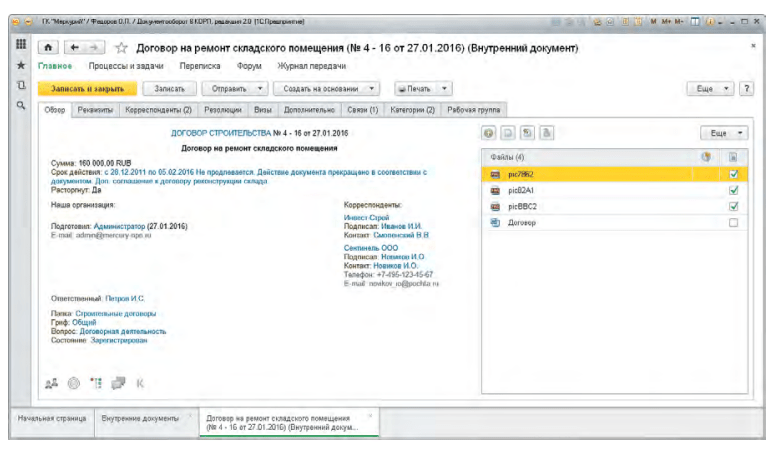Go back with the left arrow
The width and height of the screenshot is (775, 449).
75,47
